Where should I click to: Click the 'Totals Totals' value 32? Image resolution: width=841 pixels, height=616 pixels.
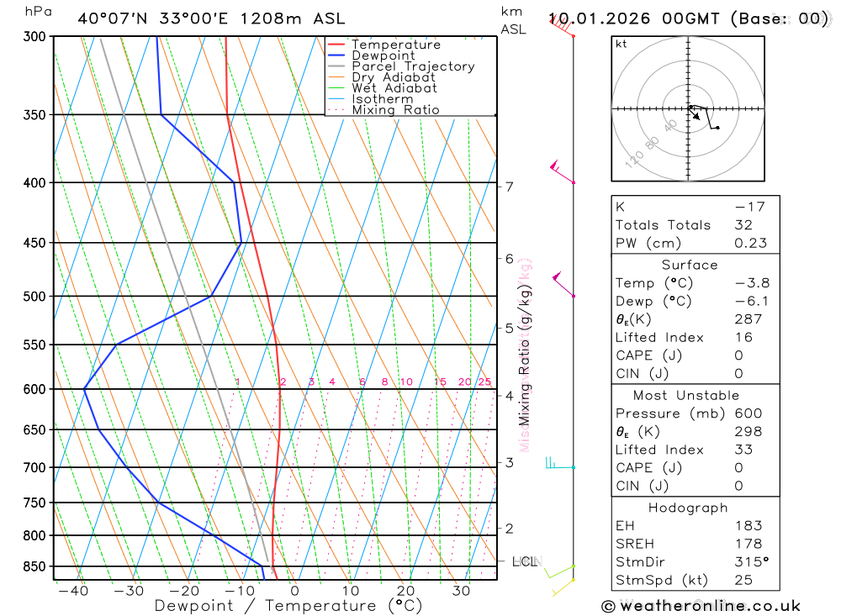point(743,225)
